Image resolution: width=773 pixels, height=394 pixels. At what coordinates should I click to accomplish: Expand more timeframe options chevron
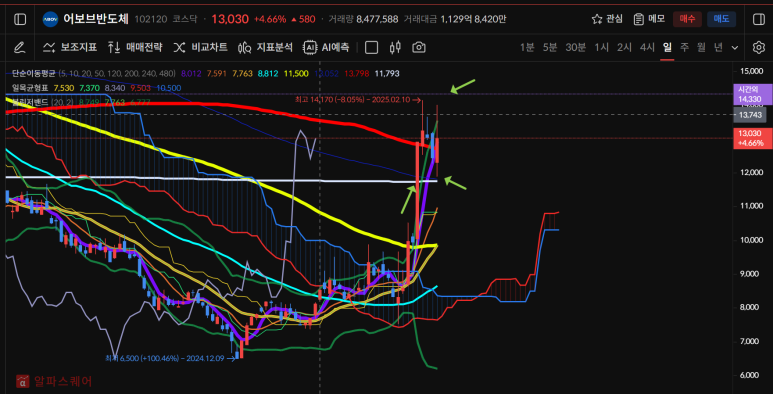coord(735,48)
